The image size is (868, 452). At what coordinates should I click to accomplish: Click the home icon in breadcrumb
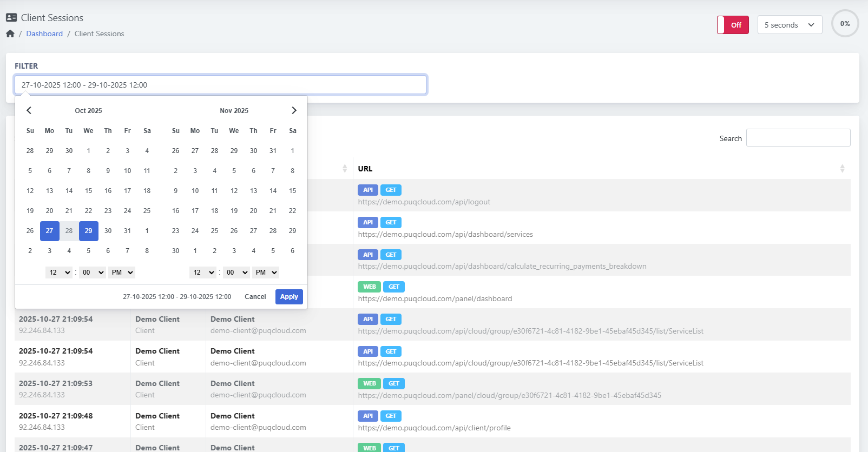click(x=10, y=34)
